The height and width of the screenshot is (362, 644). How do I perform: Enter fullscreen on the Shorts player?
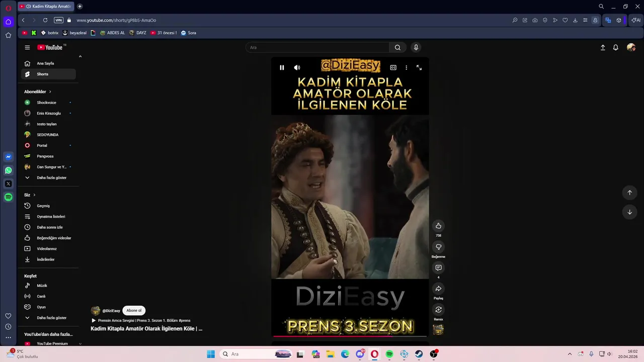pos(419,67)
